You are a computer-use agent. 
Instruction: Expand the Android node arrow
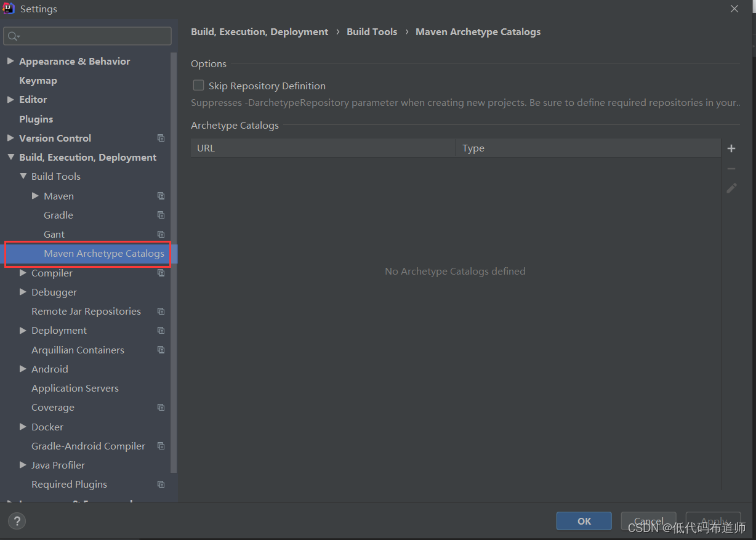coord(23,369)
